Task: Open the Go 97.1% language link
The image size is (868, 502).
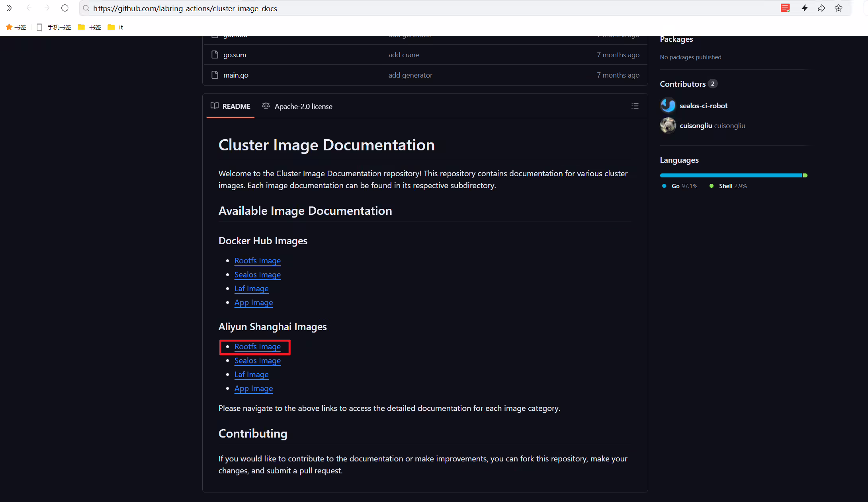Action: [x=680, y=186]
